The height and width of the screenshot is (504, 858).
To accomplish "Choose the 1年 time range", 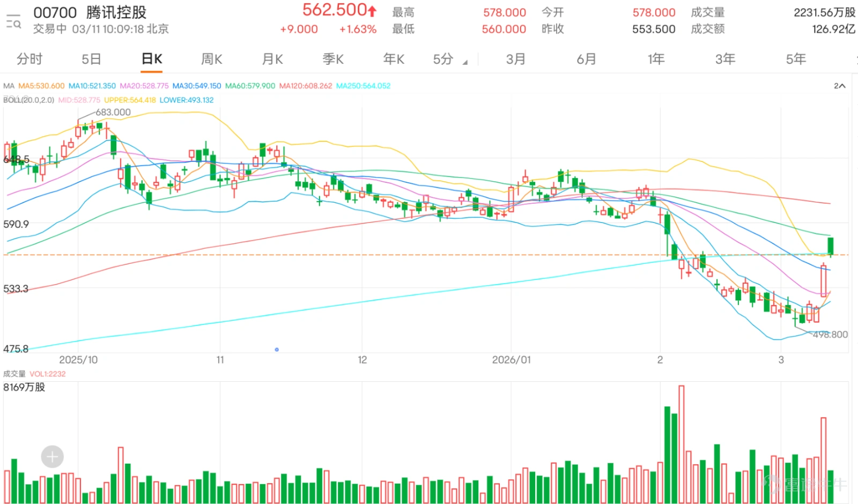I will tap(656, 59).
